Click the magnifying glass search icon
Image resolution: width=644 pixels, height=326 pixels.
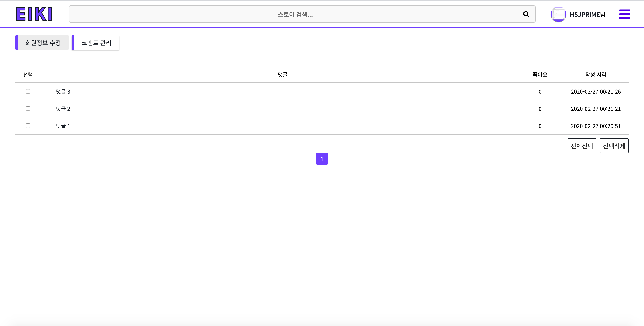526,14
